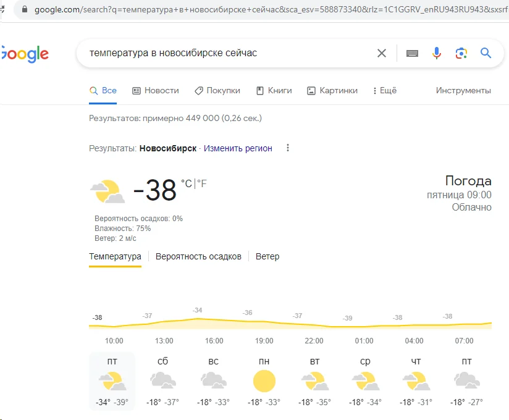
Task: Select the пн sunny forecast day
Action: coord(264,378)
